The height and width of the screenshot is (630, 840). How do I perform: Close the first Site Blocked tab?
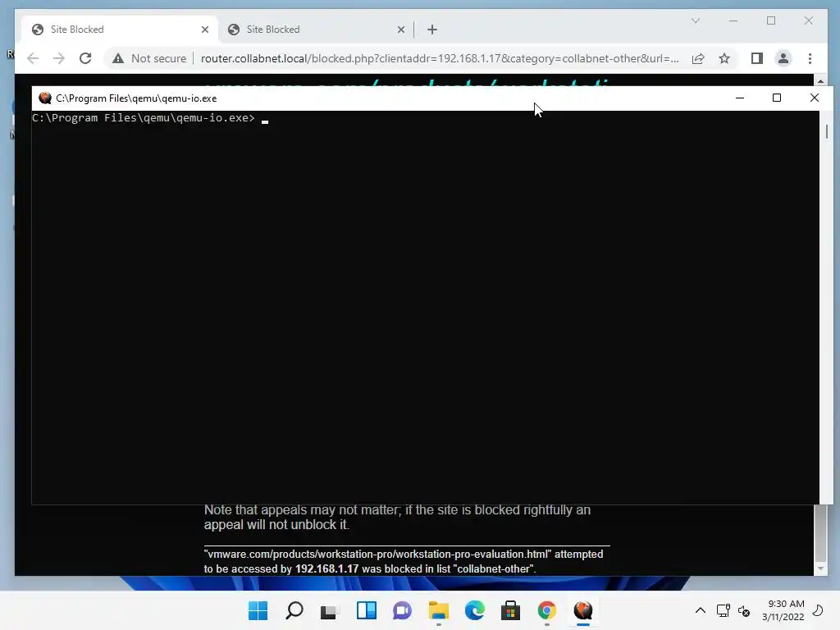[x=204, y=30]
